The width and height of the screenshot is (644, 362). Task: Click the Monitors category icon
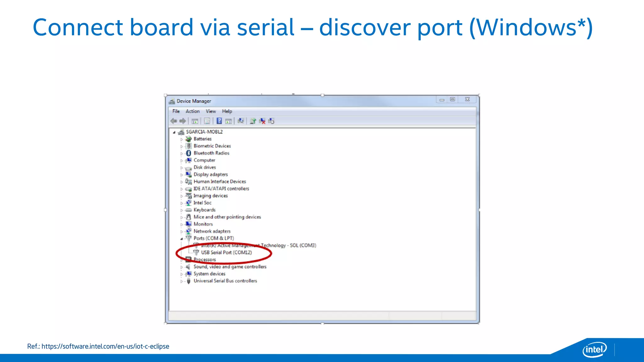[188, 224]
